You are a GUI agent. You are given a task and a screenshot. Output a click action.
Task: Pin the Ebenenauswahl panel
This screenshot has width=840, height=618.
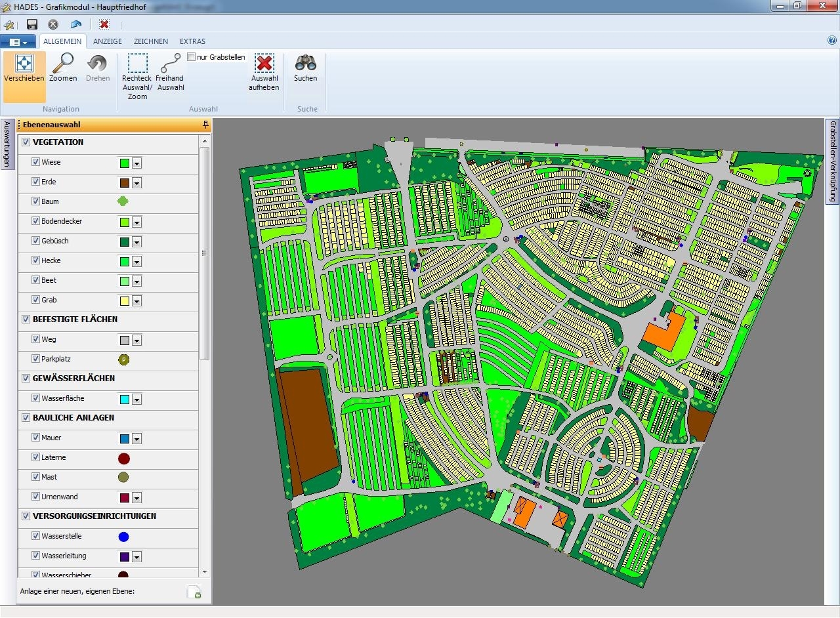tap(205, 125)
